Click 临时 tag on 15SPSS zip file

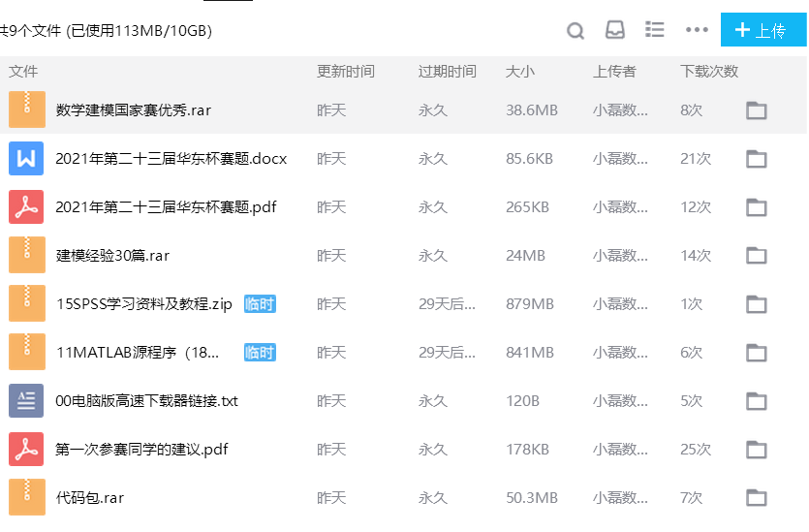[x=260, y=304]
